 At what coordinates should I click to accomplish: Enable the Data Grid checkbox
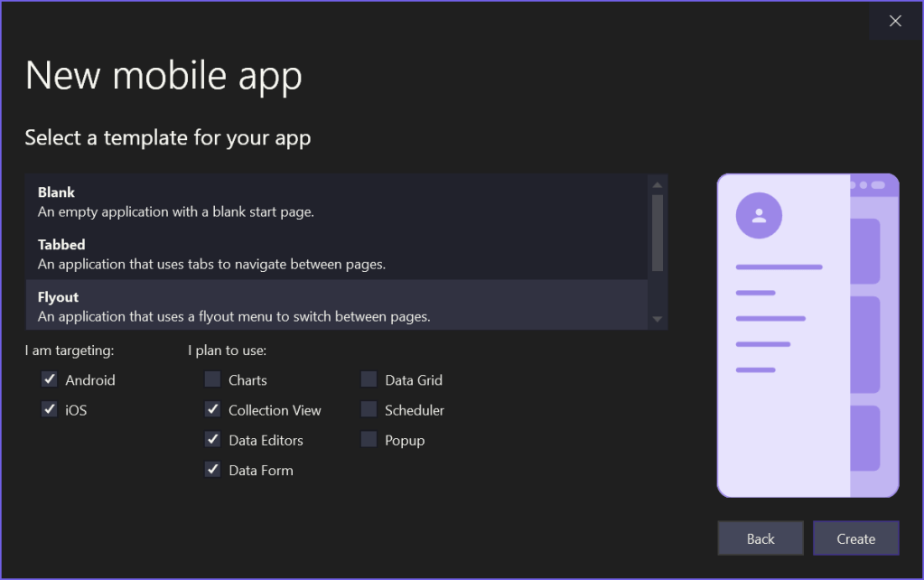point(369,379)
